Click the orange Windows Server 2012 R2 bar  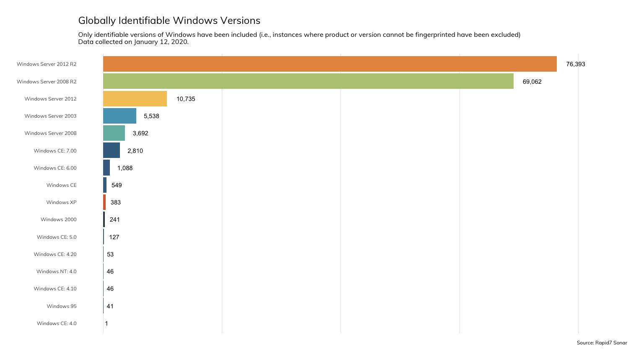click(330, 64)
